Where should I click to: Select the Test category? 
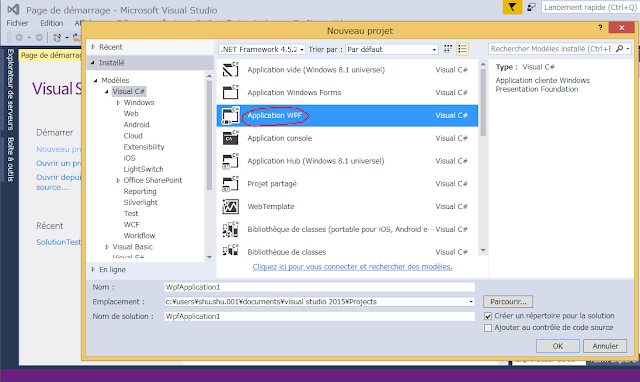click(x=131, y=213)
